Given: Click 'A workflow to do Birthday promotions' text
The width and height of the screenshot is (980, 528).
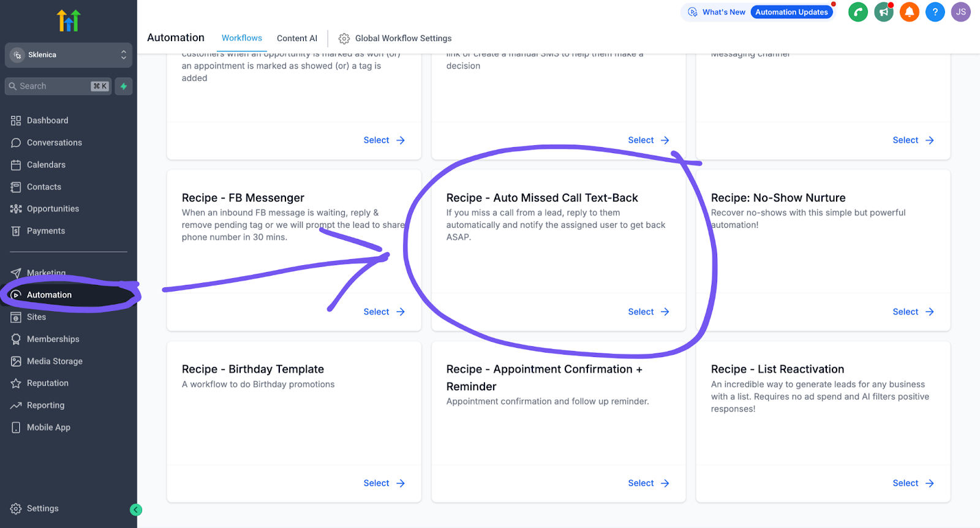Looking at the screenshot, I should [258, 384].
